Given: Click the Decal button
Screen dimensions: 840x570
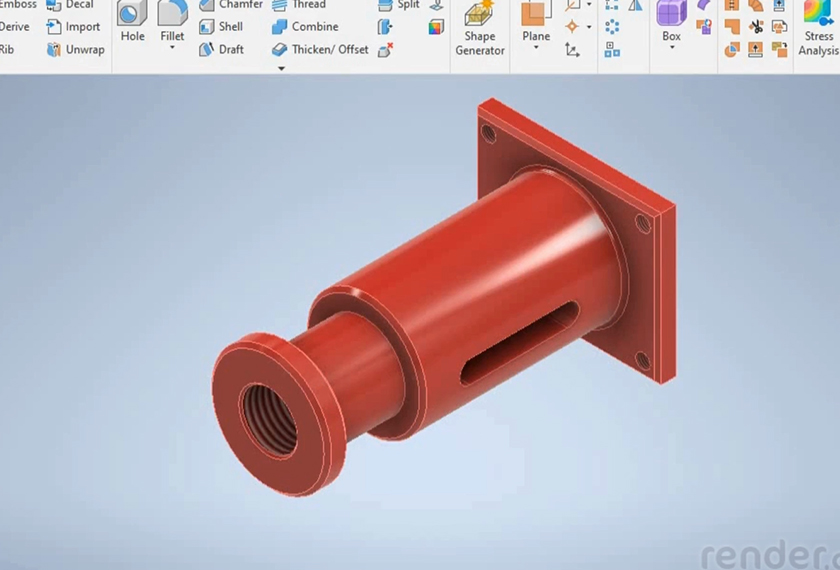Looking at the screenshot, I should coord(70,5).
